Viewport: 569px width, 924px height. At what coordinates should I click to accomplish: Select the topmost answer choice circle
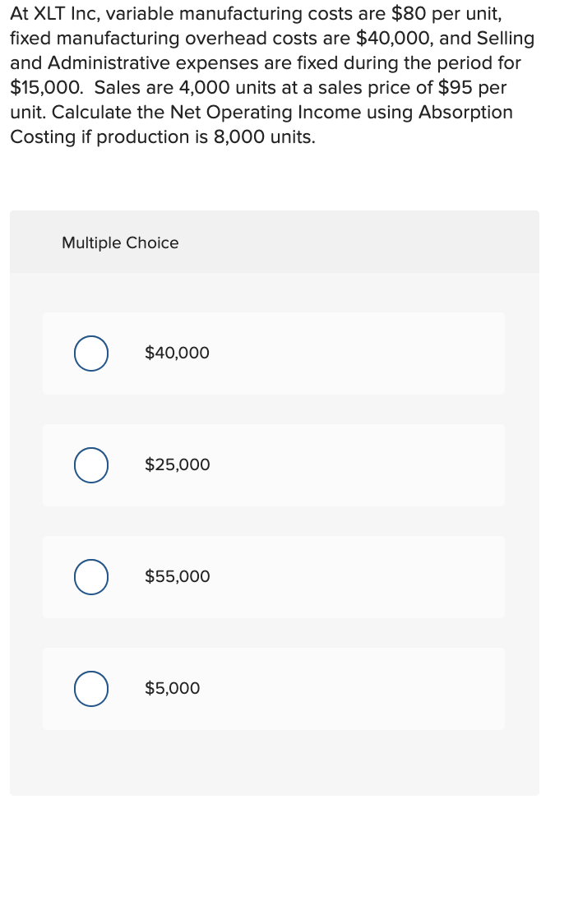(90, 353)
